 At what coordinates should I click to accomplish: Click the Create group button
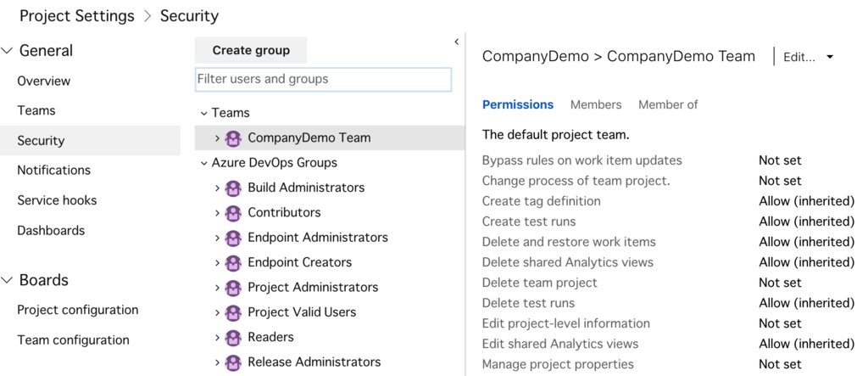pos(251,50)
